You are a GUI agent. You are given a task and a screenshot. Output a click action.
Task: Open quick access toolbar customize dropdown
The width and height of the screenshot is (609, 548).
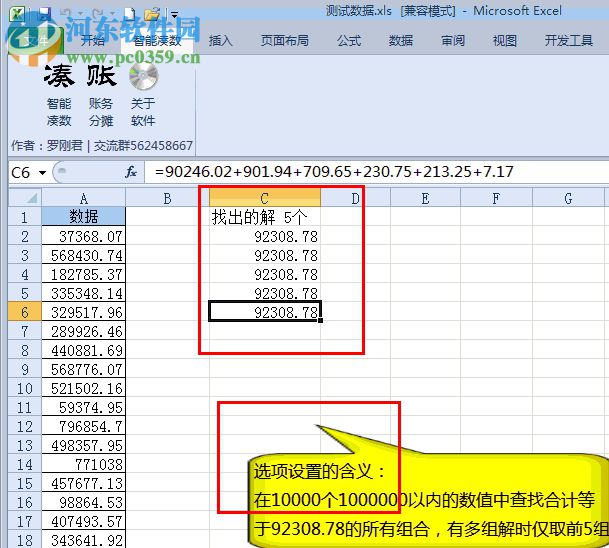174,15
